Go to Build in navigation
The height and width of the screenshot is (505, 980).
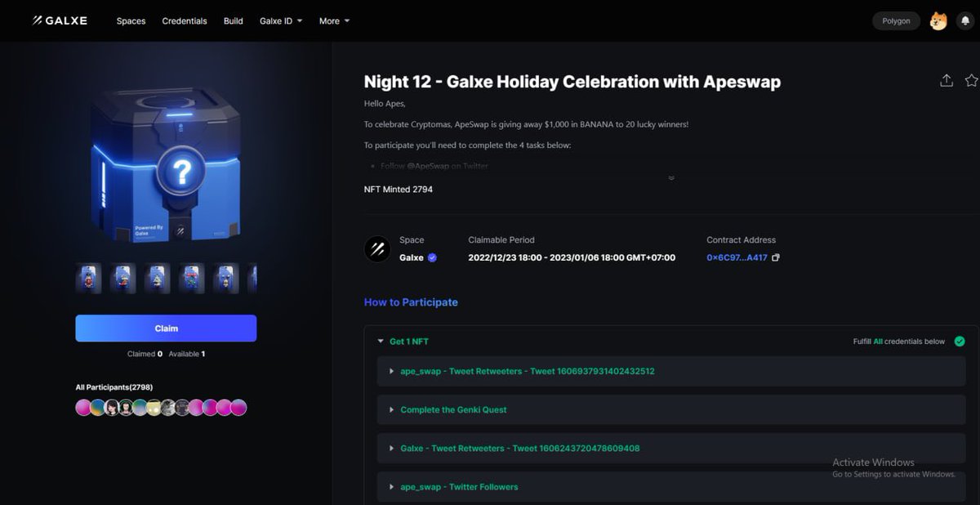coord(234,20)
